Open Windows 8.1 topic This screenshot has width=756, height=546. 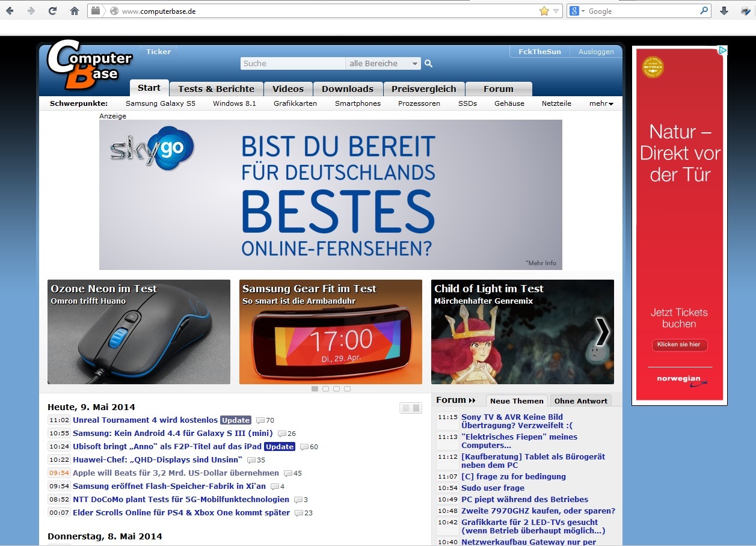(x=235, y=103)
